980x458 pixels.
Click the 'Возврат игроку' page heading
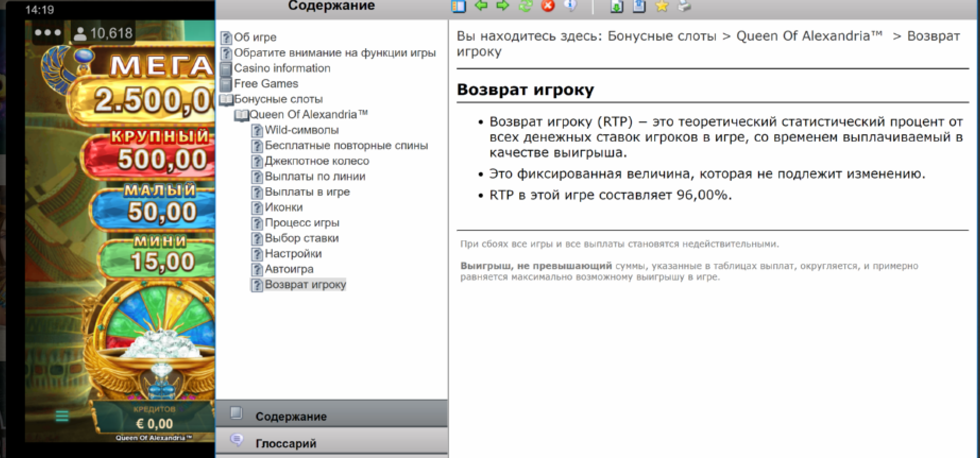point(525,90)
